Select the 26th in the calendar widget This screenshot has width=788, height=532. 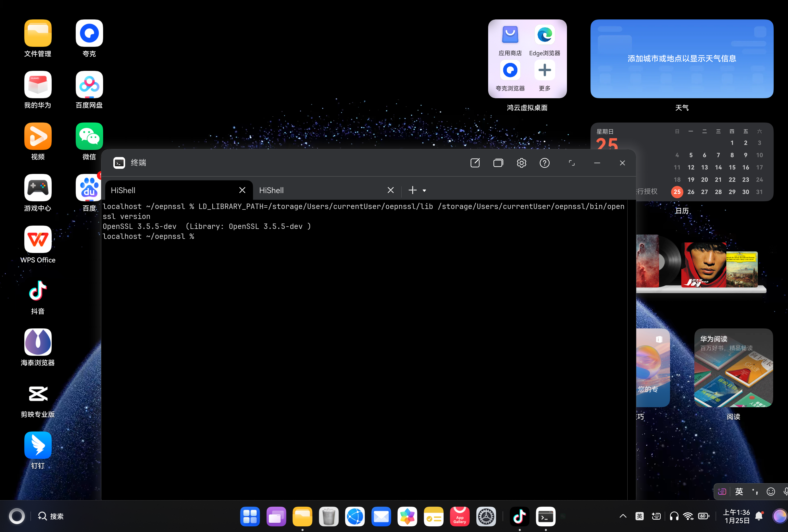click(x=691, y=192)
